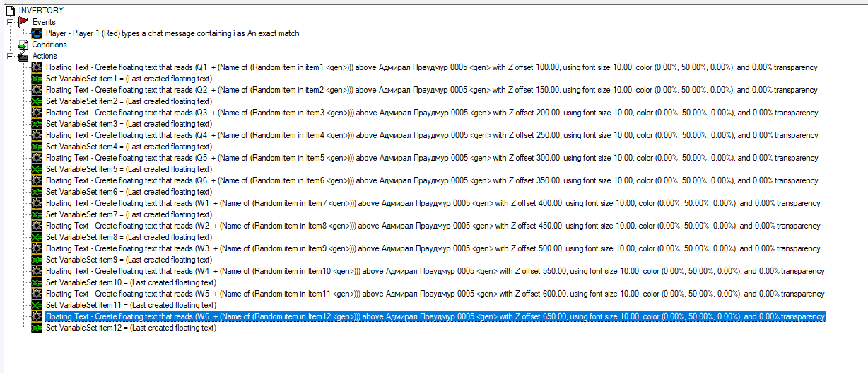The height and width of the screenshot is (373, 868).
Task: Select the highlighted W6 floating text action
Action: [x=435, y=316]
